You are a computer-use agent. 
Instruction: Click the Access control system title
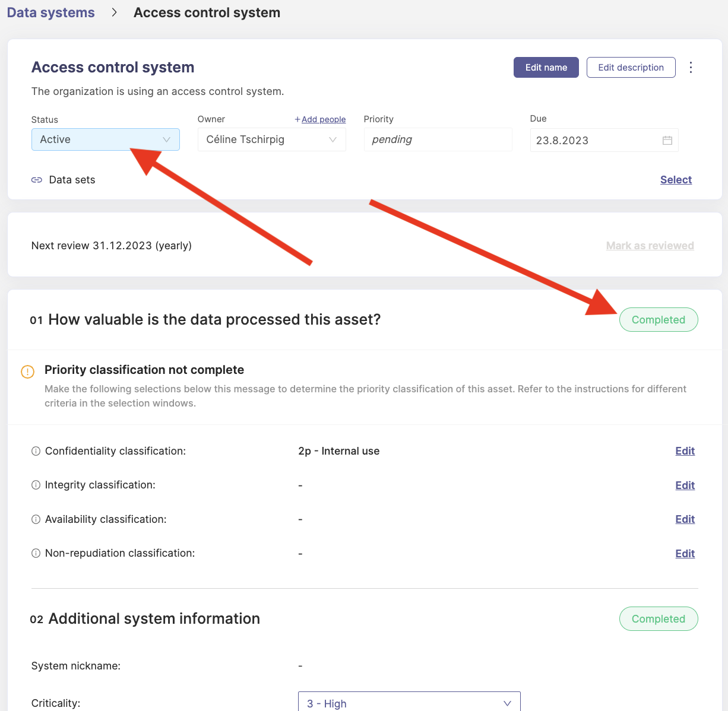click(113, 67)
